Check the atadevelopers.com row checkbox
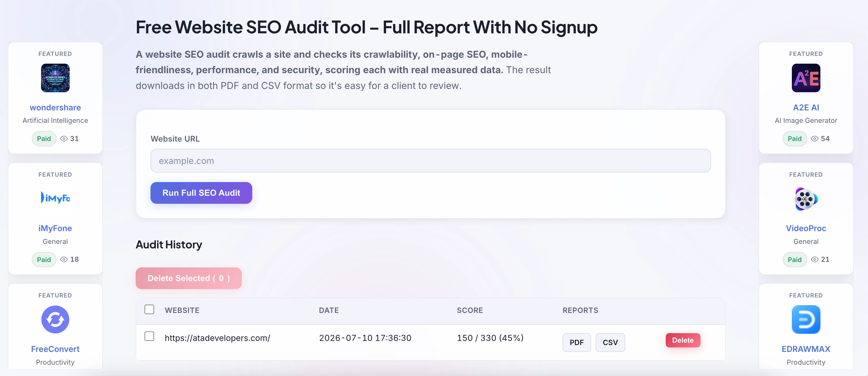868x376 pixels. click(149, 336)
